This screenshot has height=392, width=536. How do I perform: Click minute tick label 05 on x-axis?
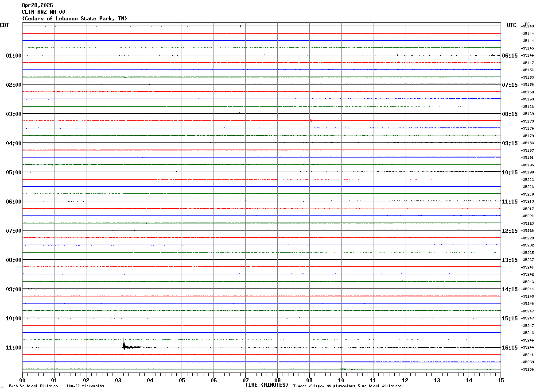(x=182, y=380)
